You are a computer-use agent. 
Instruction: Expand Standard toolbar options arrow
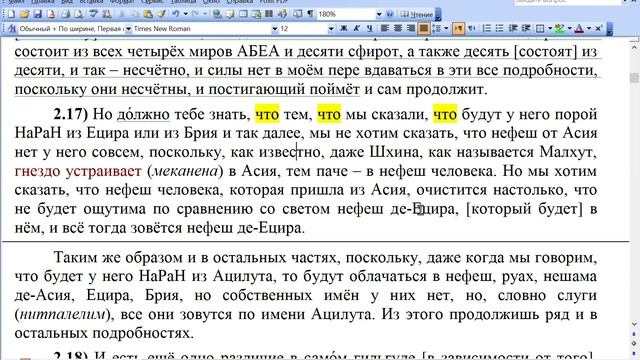pyautogui.click(x=438, y=15)
